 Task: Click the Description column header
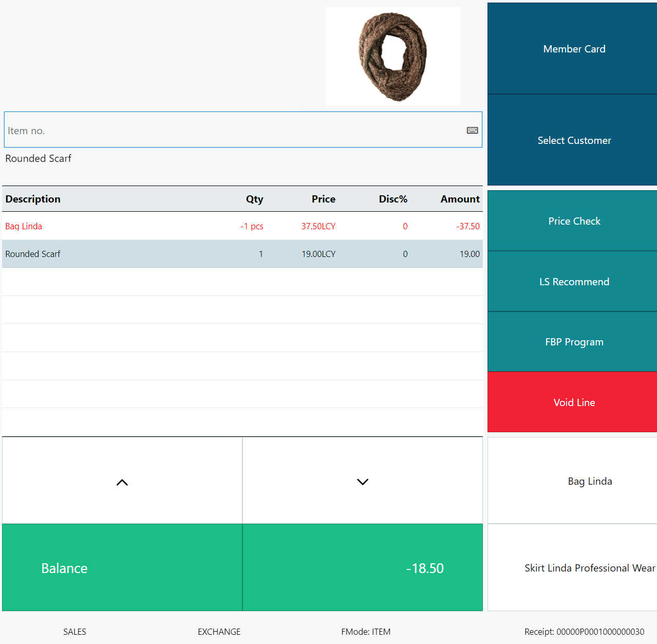pyautogui.click(x=33, y=199)
